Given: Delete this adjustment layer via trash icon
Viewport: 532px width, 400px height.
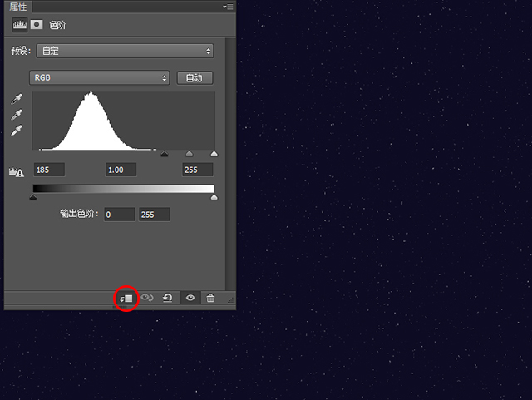Looking at the screenshot, I should click(x=210, y=298).
